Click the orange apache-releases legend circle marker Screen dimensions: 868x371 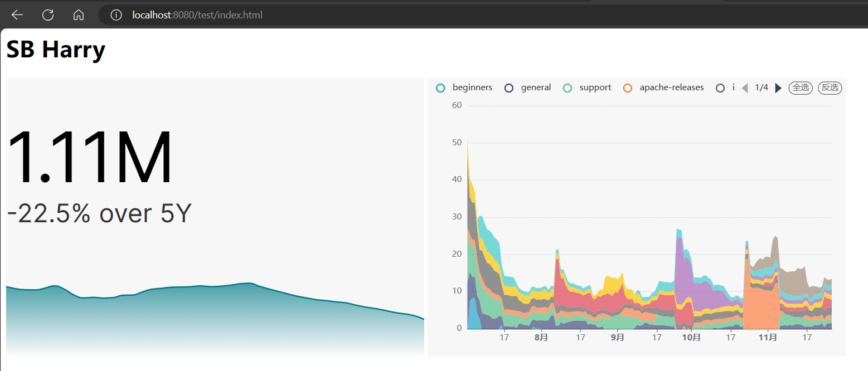tap(628, 88)
